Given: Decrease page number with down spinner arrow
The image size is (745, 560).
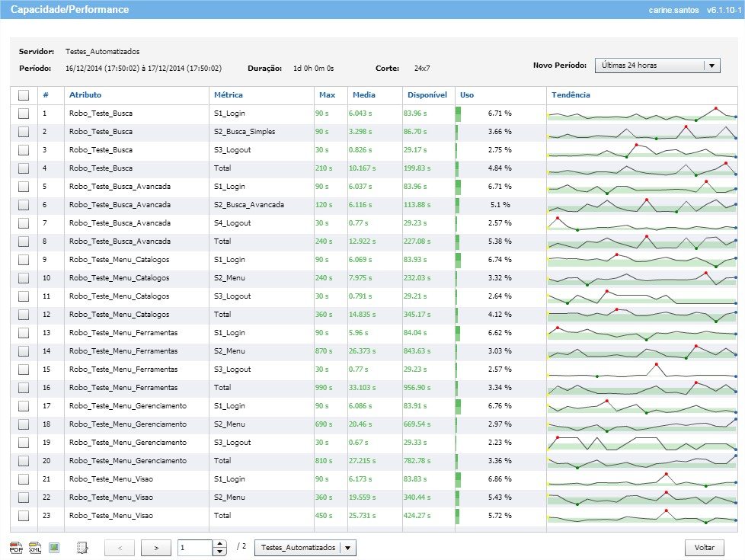Looking at the screenshot, I should pyautogui.click(x=221, y=551).
